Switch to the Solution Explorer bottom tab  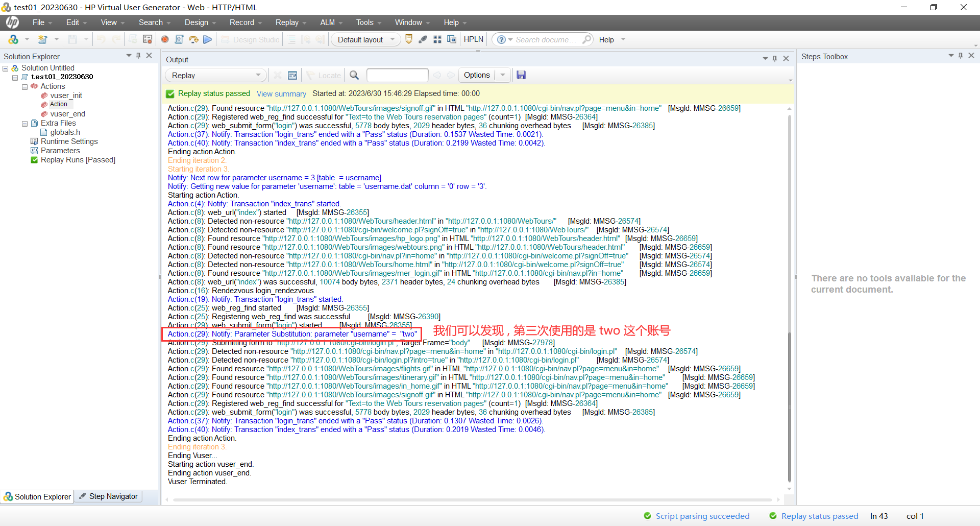coord(37,496)
